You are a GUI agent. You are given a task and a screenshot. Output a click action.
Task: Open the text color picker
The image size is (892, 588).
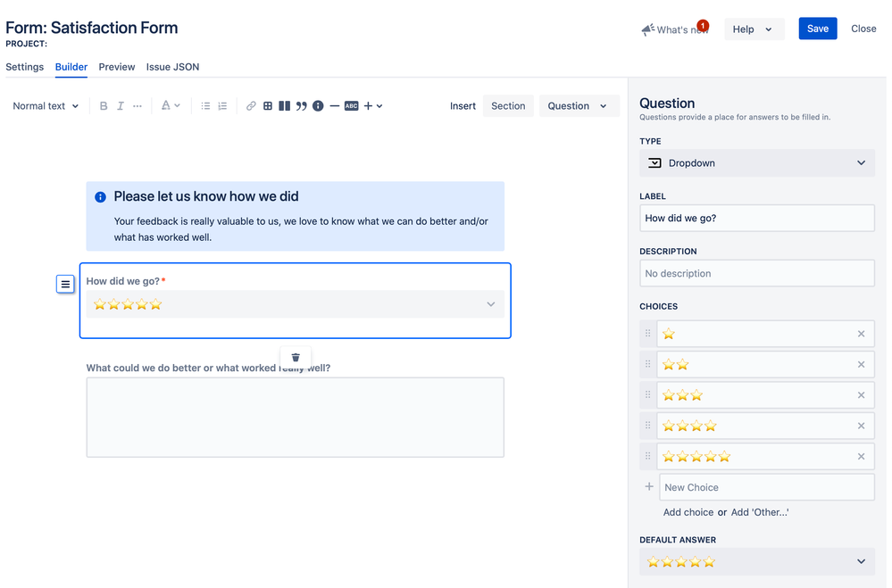coord(170,105)
